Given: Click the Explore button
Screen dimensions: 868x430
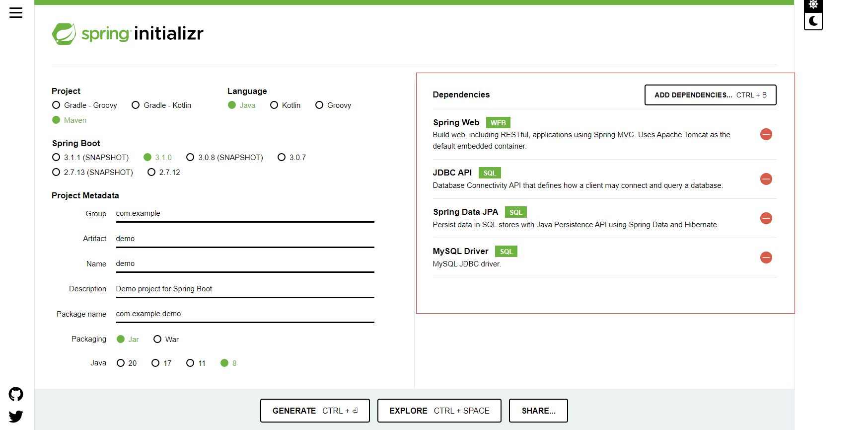Looking at the screenshot, I should coord(439,411).
